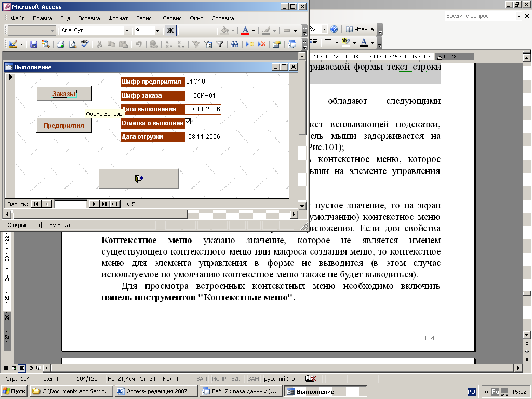Expand the View design-mode dropdown arrow
The height and width of the screenshot is (399, 532).
tap(21, 44)
